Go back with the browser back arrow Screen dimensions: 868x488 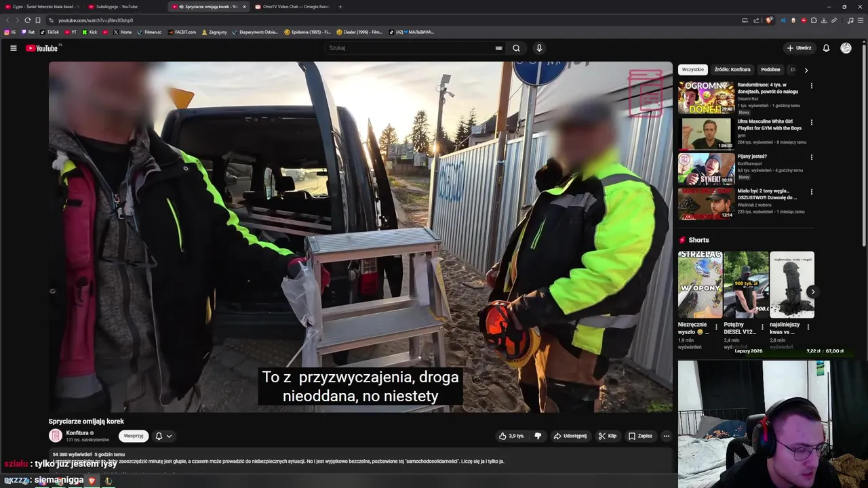pos(7,20)
